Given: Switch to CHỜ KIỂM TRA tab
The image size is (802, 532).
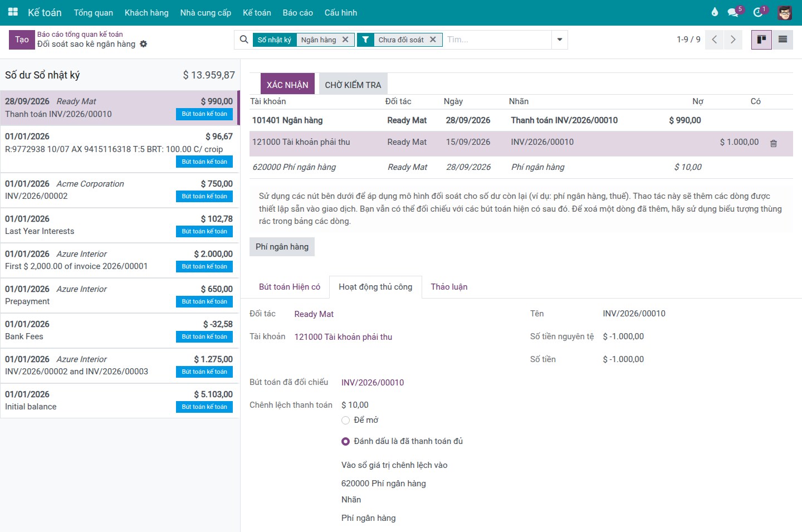Looking at the screenshot, I should pyautogui.click(x=353, y=85).
